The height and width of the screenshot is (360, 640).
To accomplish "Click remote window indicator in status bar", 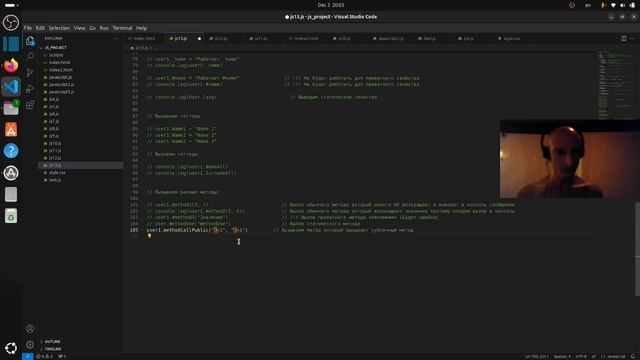I will (27, 356).
